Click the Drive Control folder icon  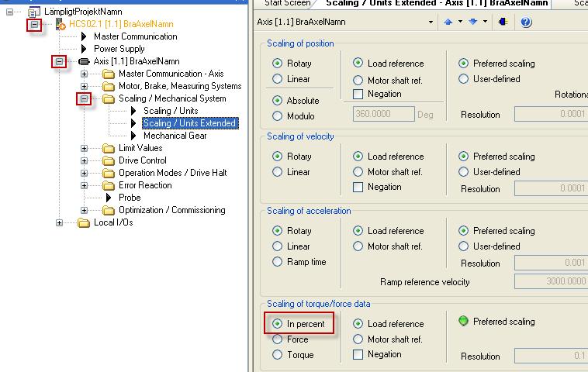click(109, 160)
